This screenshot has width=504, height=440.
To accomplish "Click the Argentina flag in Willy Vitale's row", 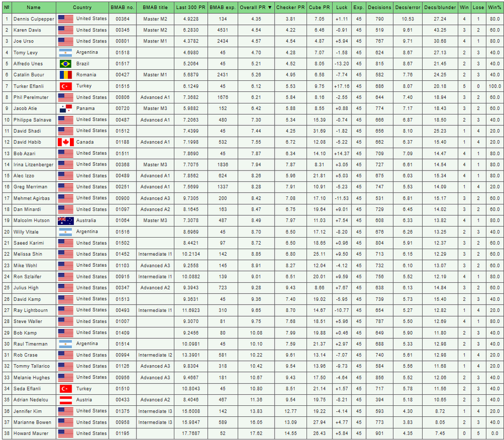I will [65, 232].
